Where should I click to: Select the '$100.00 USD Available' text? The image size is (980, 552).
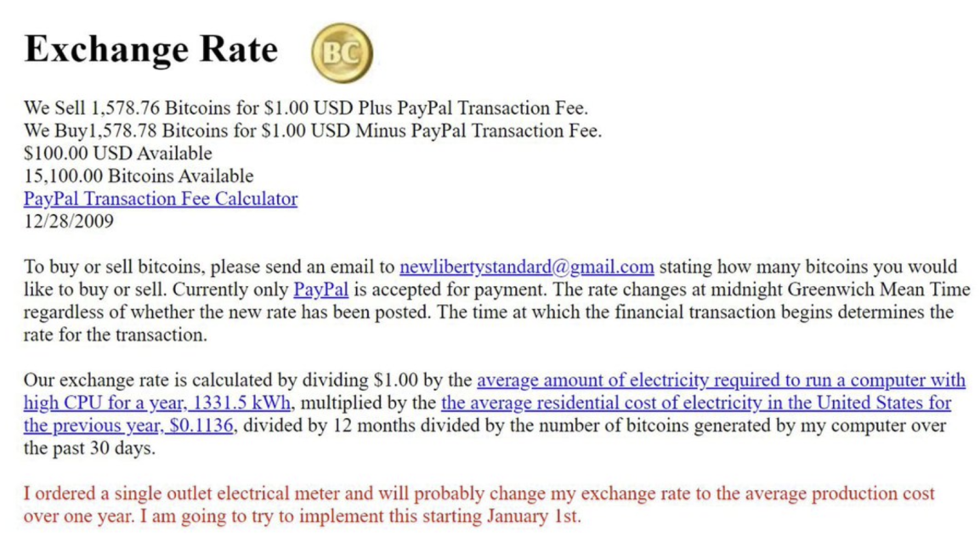[x=117, y=154]
